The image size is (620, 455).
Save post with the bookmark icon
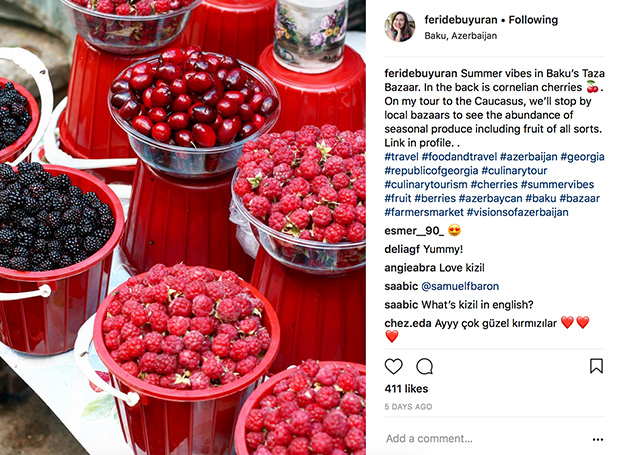(596, 366)
